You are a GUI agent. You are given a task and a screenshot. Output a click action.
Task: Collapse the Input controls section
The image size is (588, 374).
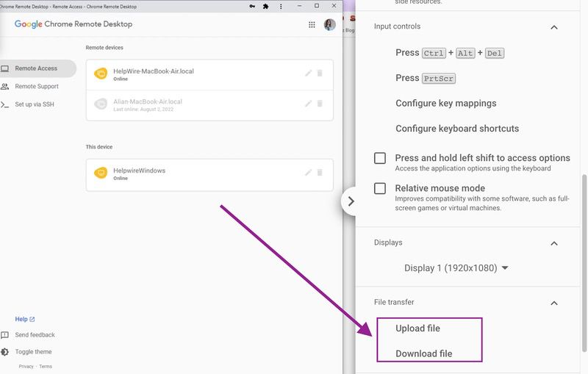pos(554,27)
